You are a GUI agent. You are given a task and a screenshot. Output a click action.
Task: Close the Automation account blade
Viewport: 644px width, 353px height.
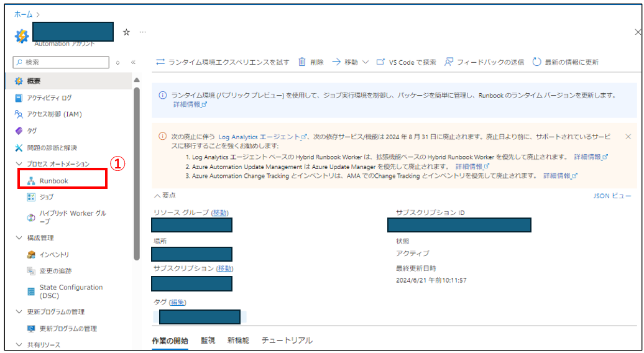coord(637,32)
